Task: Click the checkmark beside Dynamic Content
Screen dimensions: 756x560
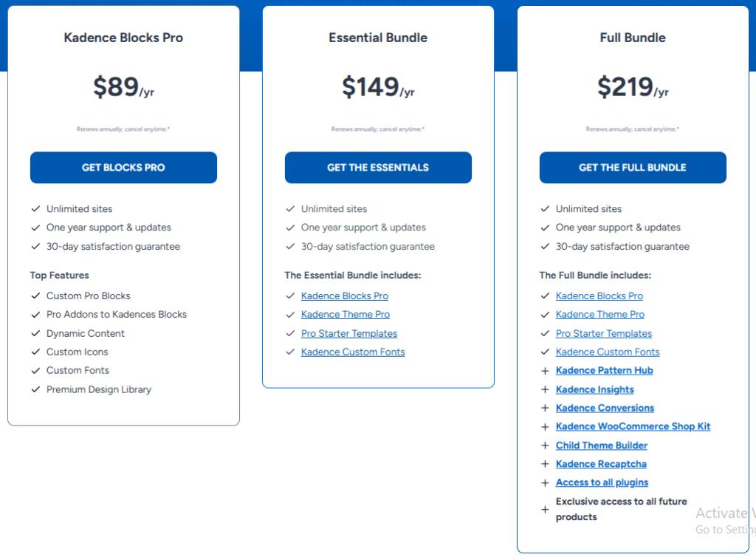Action: [35, 332]
